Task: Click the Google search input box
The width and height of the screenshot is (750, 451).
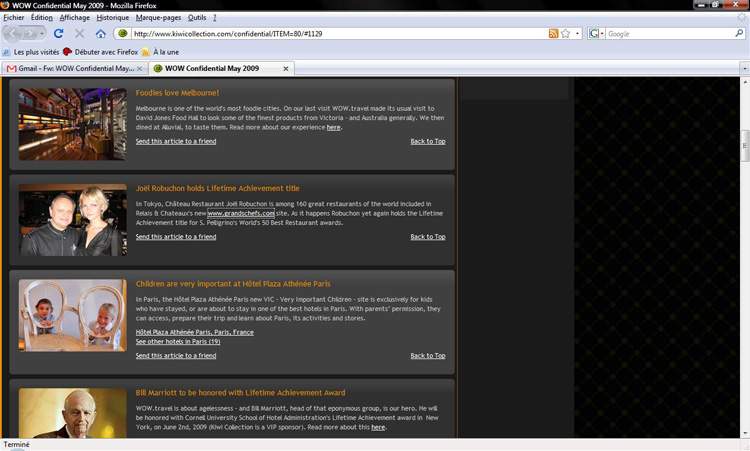Action: click(670, 34)
